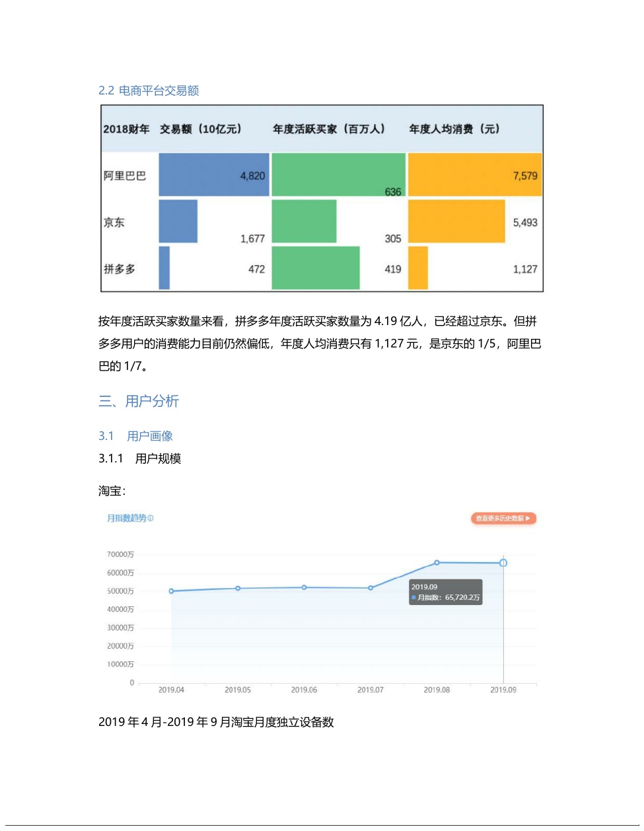Select the 2019.09 highlighted data point
This screenshot has height=831, width=644.
503,563
